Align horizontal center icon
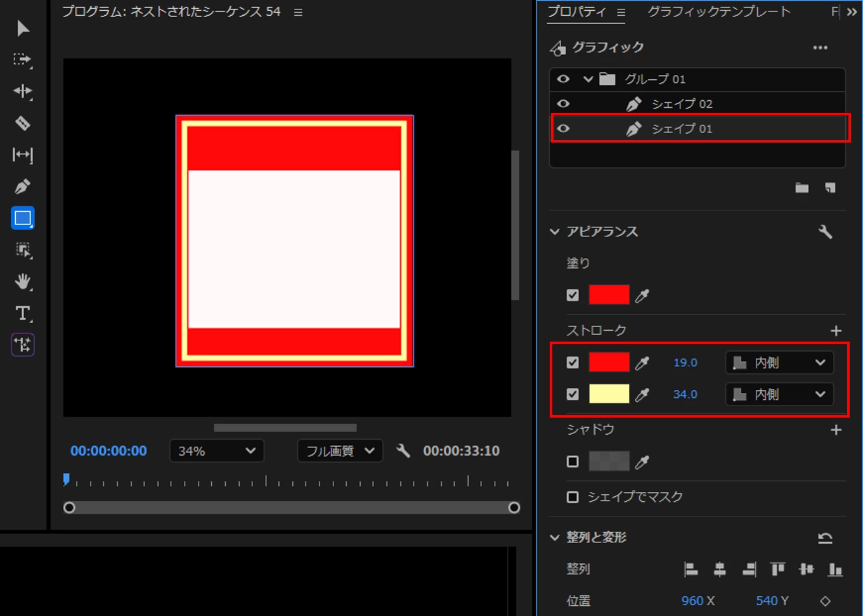The height and width of the screenshot is (616, 863). (x=720, y=570)
